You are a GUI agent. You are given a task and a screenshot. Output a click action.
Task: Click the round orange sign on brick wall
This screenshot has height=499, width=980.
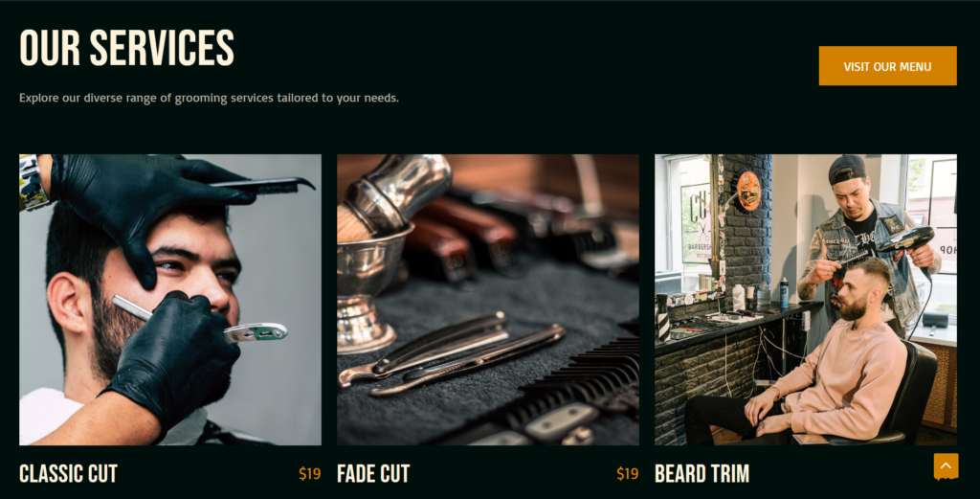point(748,190)
